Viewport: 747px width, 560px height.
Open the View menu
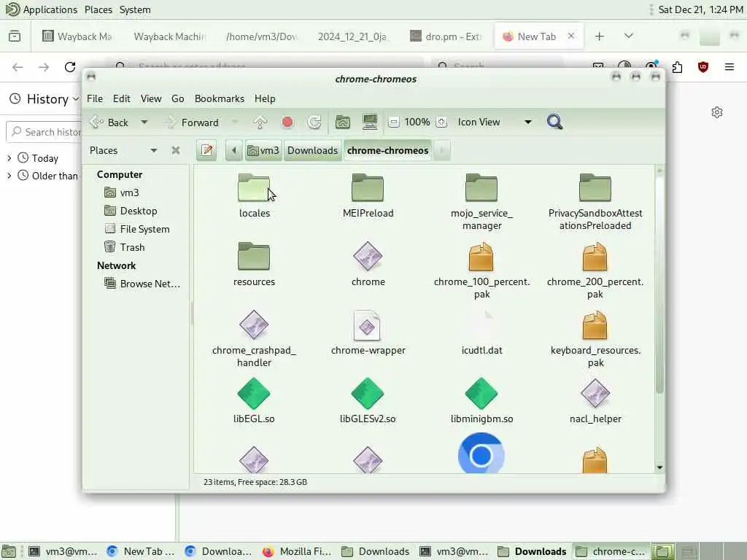pyautogui.click(x=150, y=98)
